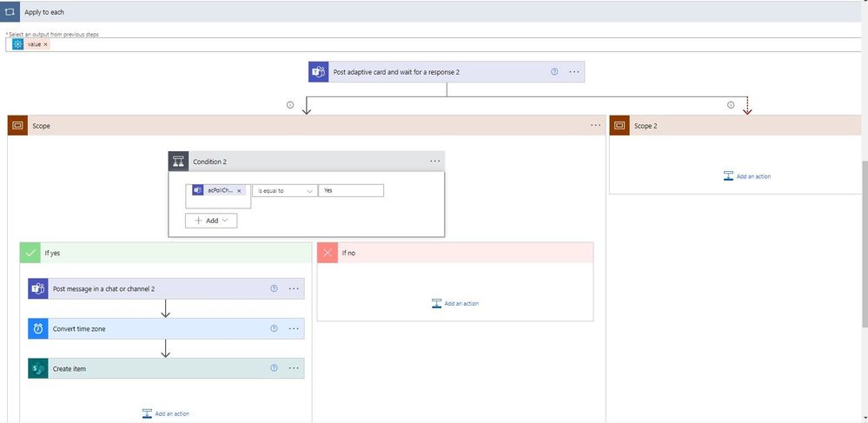Viewport: 868px width, 423px height.
Task: Click the vertical scrollbar on the right
Action: click(x=865, y=243)
